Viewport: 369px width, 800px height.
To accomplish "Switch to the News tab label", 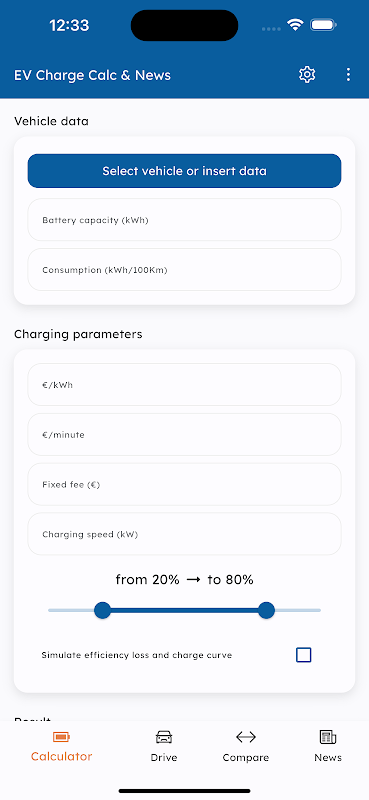I will [x=328, y=758].
